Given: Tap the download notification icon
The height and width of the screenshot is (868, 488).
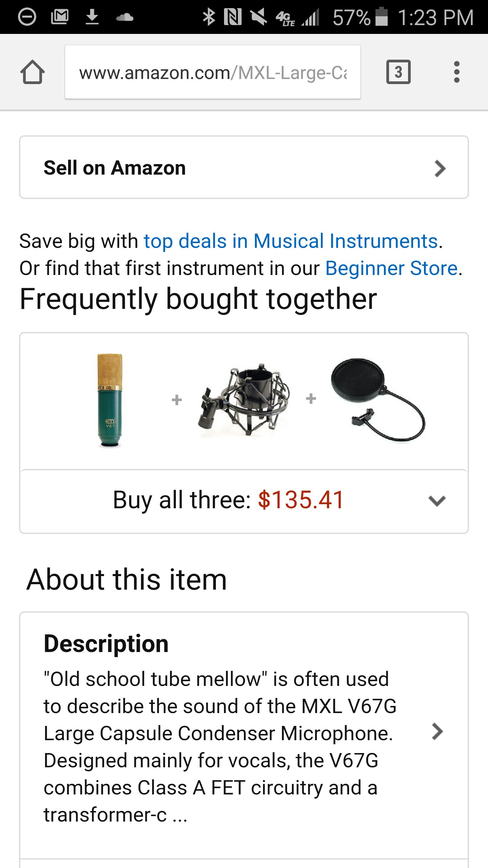Looking at the screenshot, I should [92, 17].
